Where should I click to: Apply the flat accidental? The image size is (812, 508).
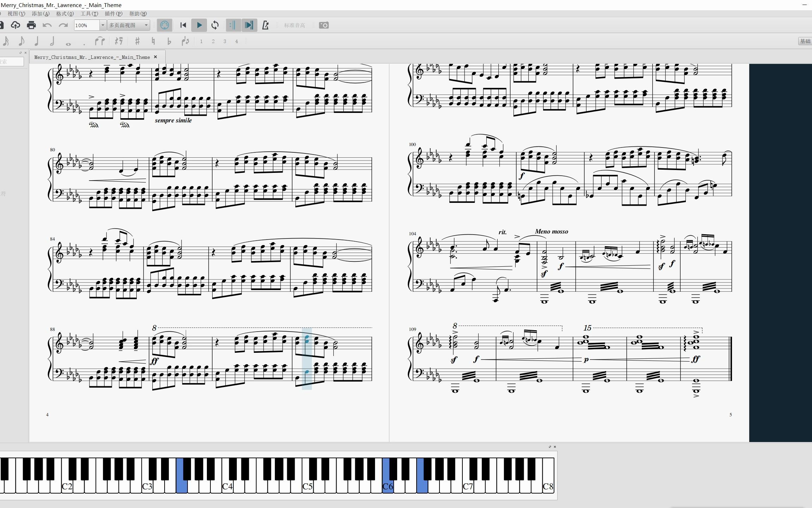[x=169, y=41]
